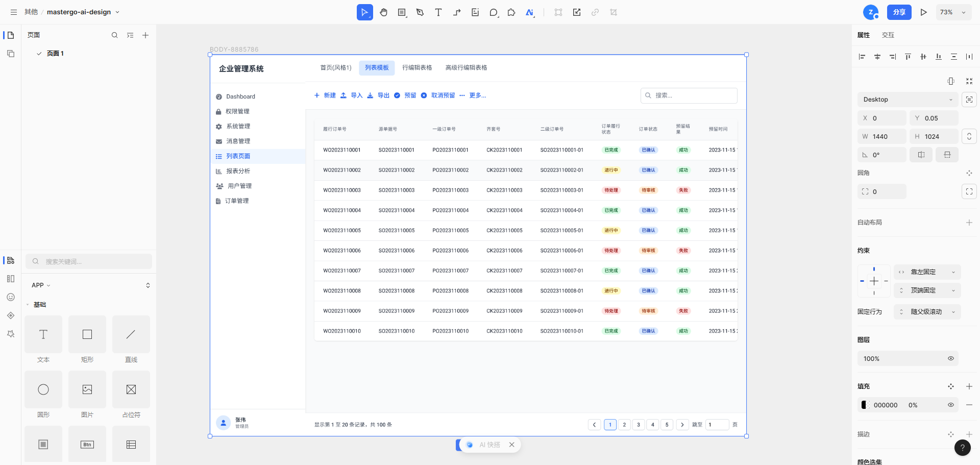980x465 pixels.
Task: Open the AI design tool
Action: click(530, 12)
